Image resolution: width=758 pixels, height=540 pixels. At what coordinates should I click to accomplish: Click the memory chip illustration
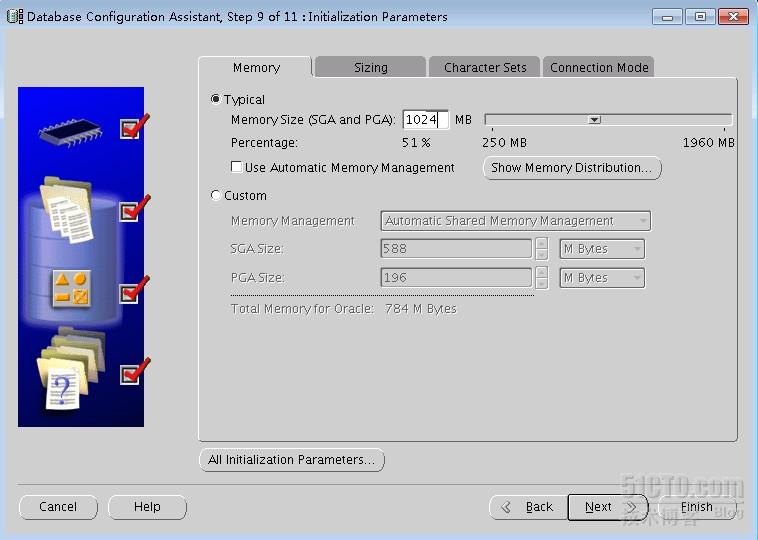tap(71, 131)
